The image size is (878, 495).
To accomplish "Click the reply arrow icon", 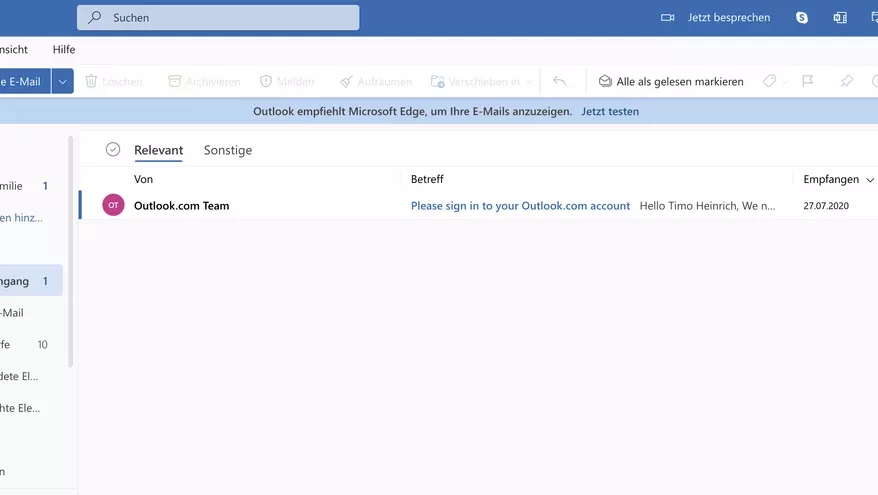I will pyautogui.click(x=559, y=81).
